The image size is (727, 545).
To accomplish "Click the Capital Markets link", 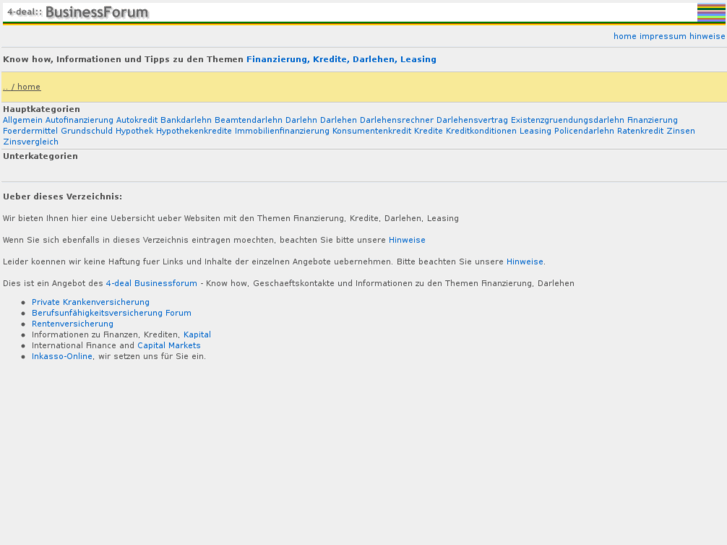I will pyautogui.click(x=169, y=346).
